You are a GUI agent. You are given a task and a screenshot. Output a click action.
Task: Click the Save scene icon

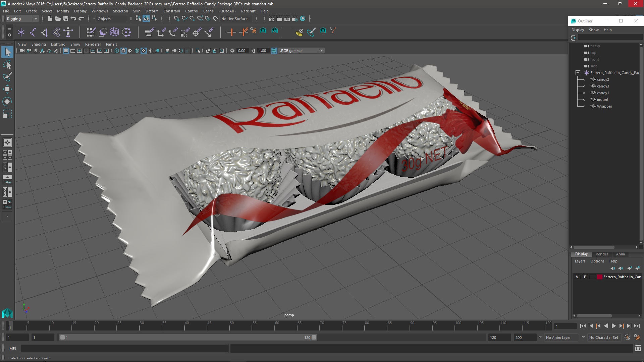coord(66,19)
